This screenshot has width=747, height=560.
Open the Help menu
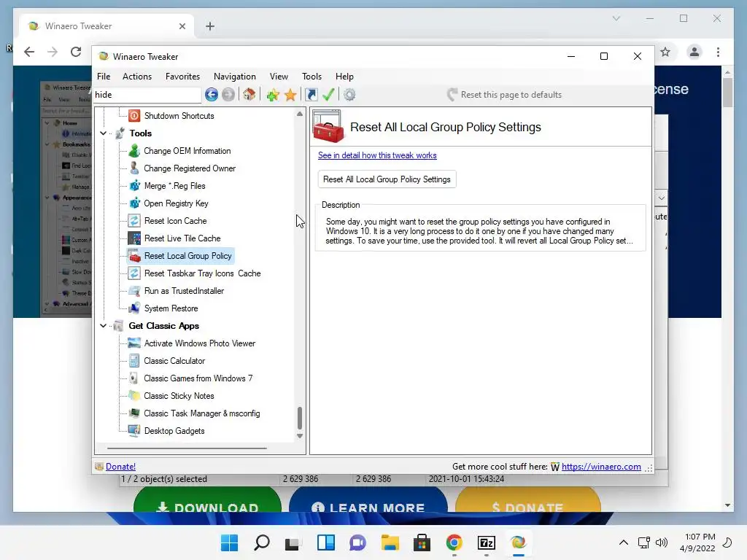point(344,77)
